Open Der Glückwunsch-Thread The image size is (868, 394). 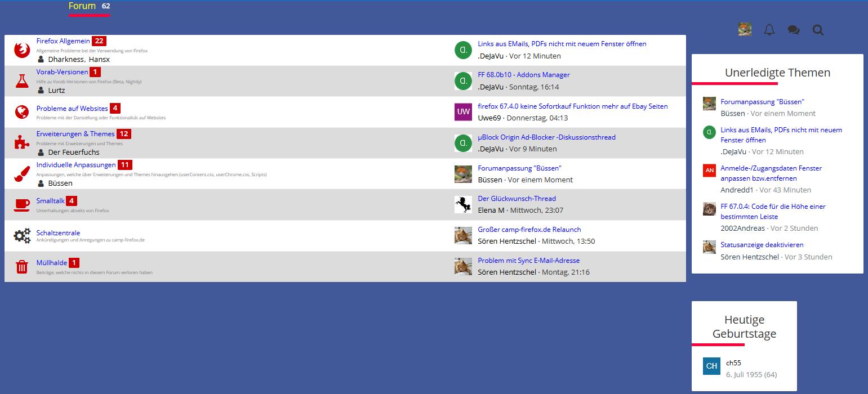coord(517,199)
